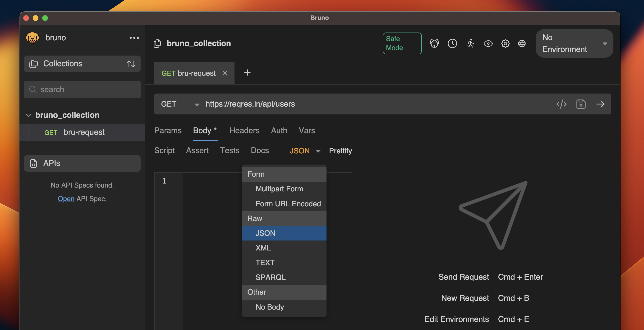Screen dimensions: 644x330
Task: Click the Prettify button
Action: 340,151
